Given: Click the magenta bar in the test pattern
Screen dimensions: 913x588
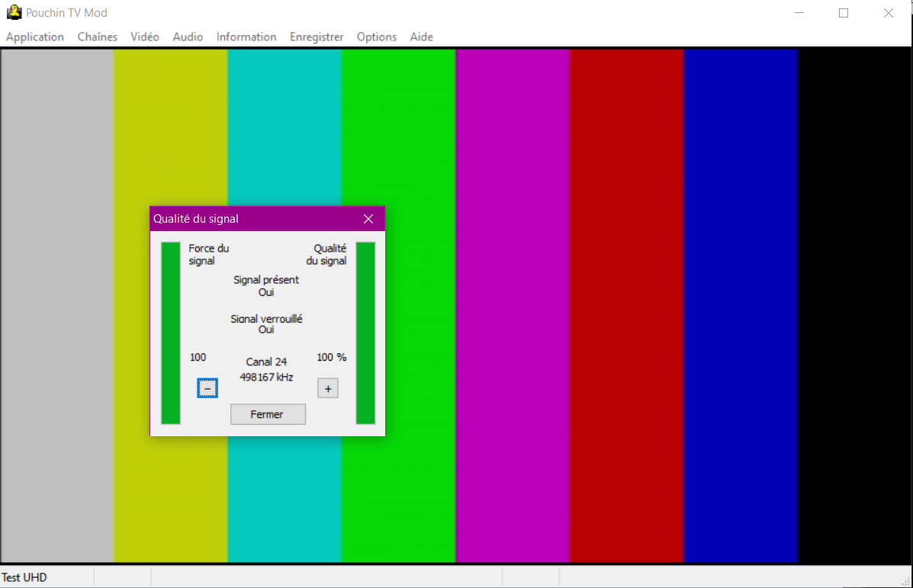Looking at the screenshot, I should (x=513, y=306).
